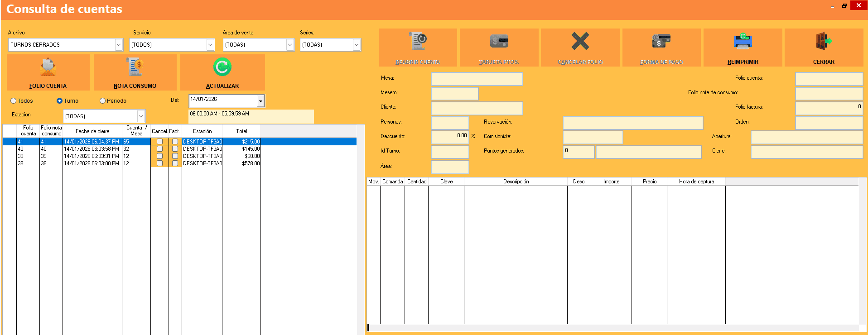The image size is (868, 335).
Task: Click the Cierre input field
Action: click(x=807, y=152)
